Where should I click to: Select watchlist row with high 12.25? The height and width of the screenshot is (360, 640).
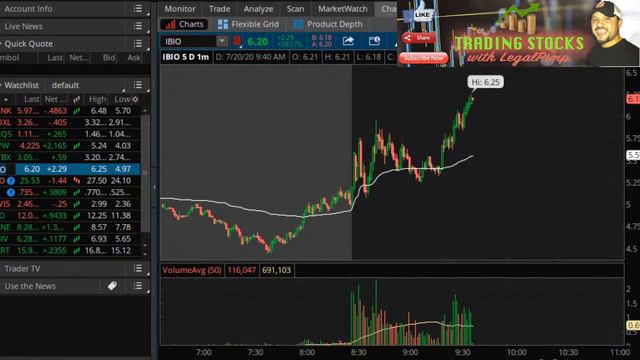point(70,216)
